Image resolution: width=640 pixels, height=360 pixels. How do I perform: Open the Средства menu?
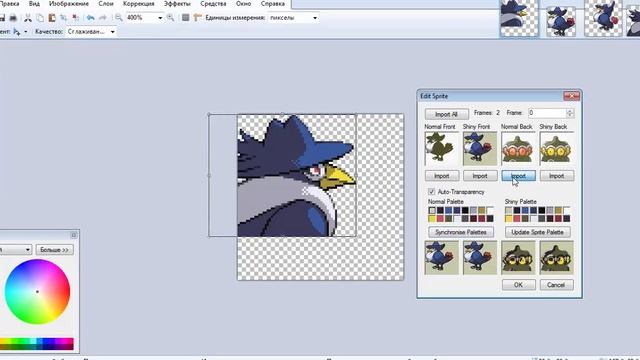[213, 4]
